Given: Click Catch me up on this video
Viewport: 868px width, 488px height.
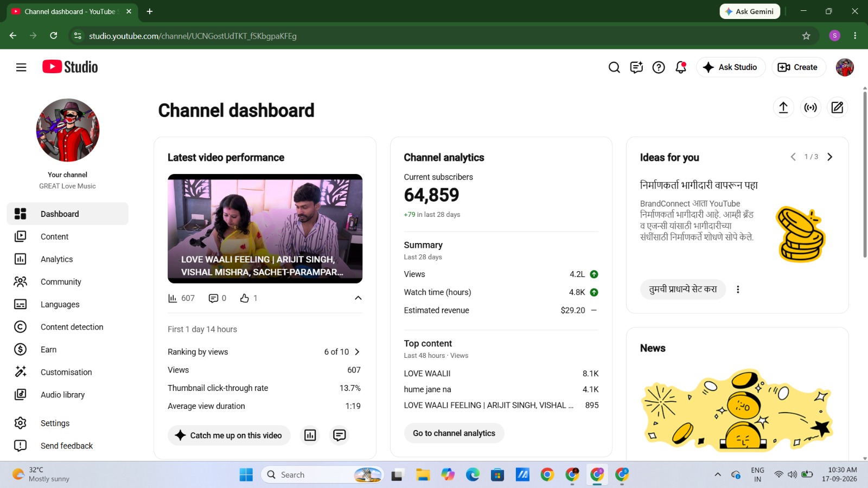Looking at the screenshot, I should coord(229,435).
